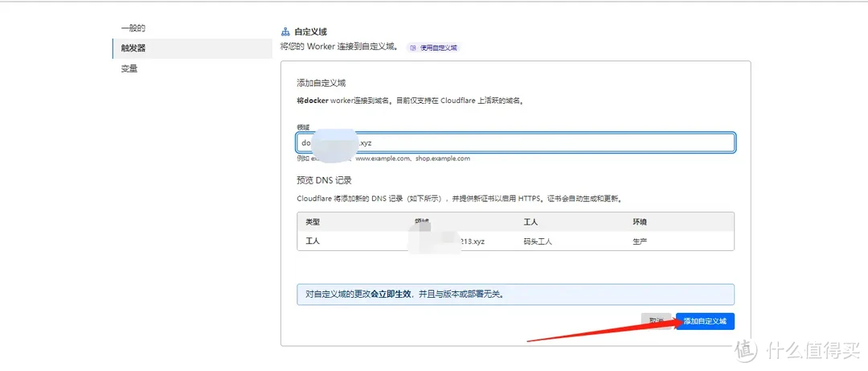
Task: Click the 预览 DNS 记录 heading
Action: [325, 181]
